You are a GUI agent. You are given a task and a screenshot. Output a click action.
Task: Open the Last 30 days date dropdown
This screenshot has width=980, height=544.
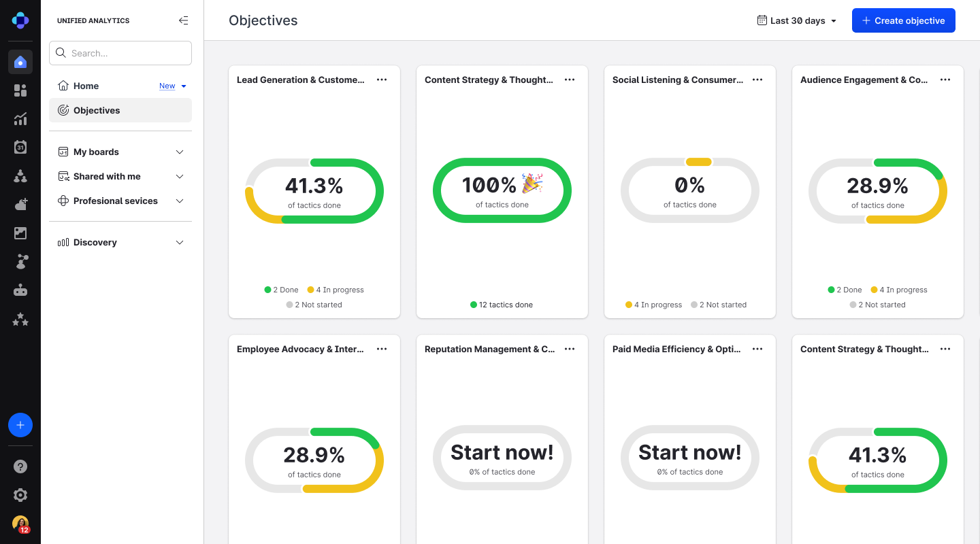coord(796,20)
